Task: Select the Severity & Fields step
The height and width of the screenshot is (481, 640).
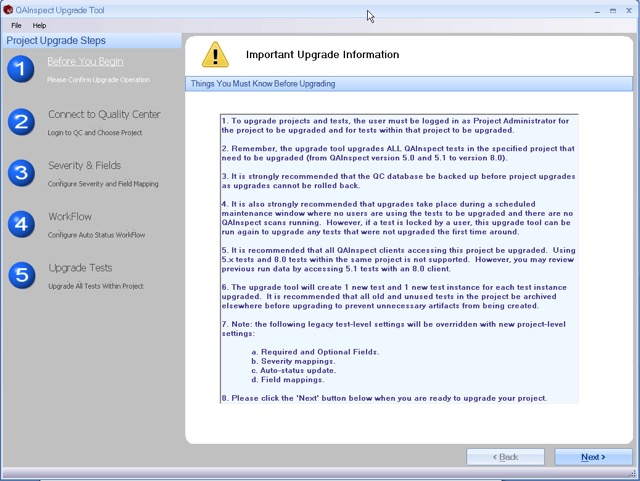Action: point(84,165)
